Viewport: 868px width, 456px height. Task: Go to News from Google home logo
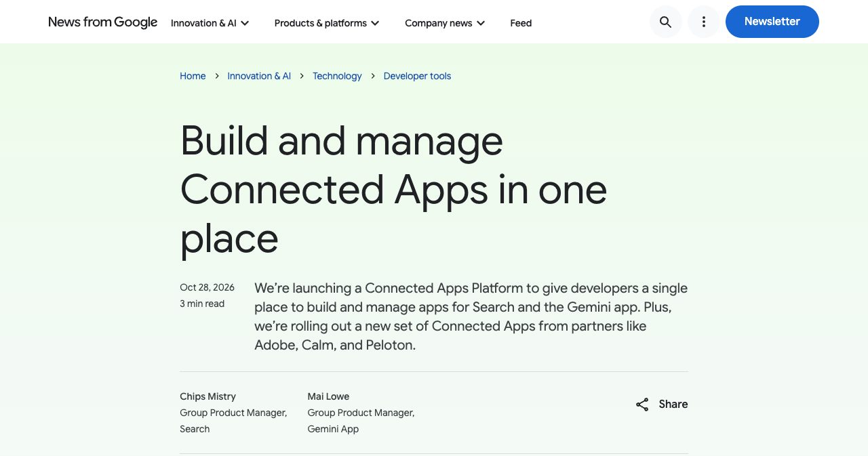coord(103,22)
